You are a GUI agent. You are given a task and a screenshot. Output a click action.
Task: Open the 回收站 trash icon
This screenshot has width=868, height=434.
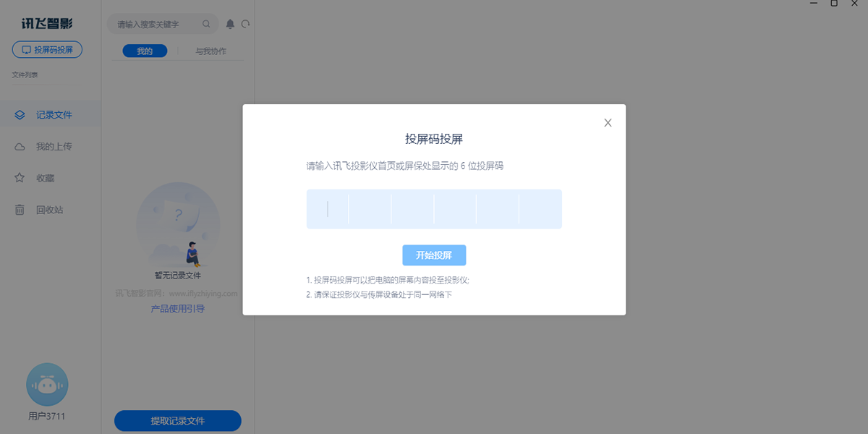coord(20,210)
